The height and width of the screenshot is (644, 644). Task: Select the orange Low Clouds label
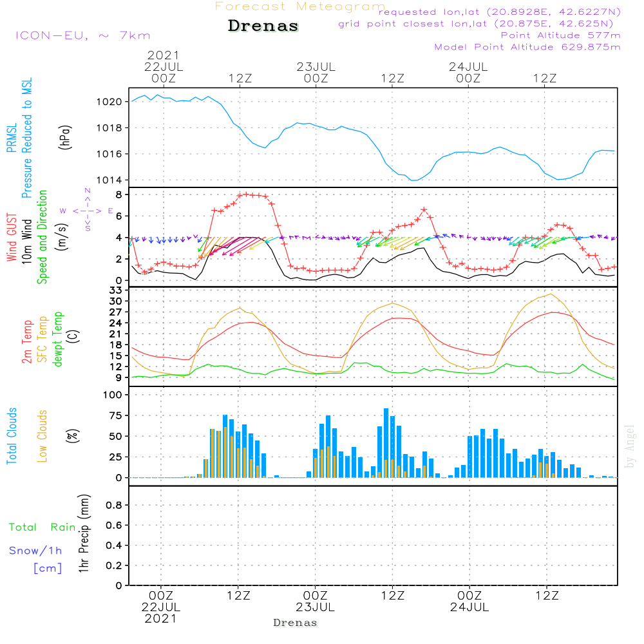pos(43,436)
